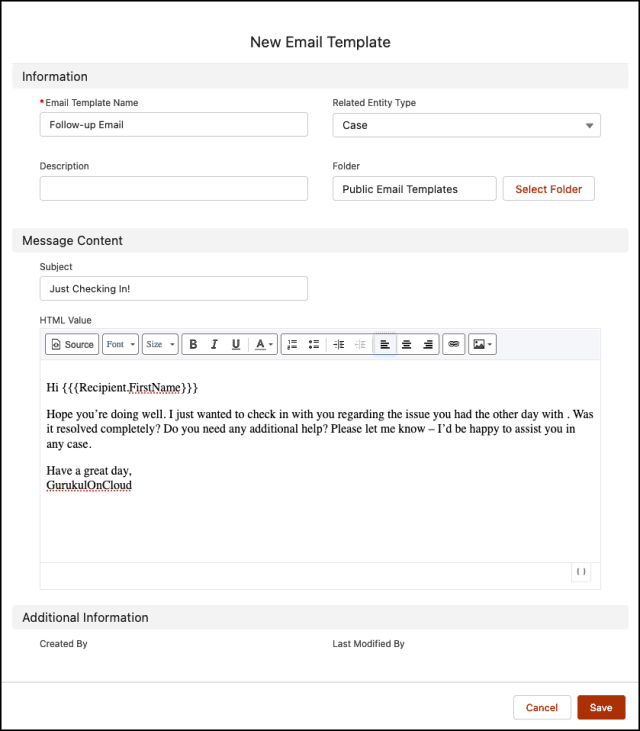
Task: Save the new email template
Action: coord(601,707)
